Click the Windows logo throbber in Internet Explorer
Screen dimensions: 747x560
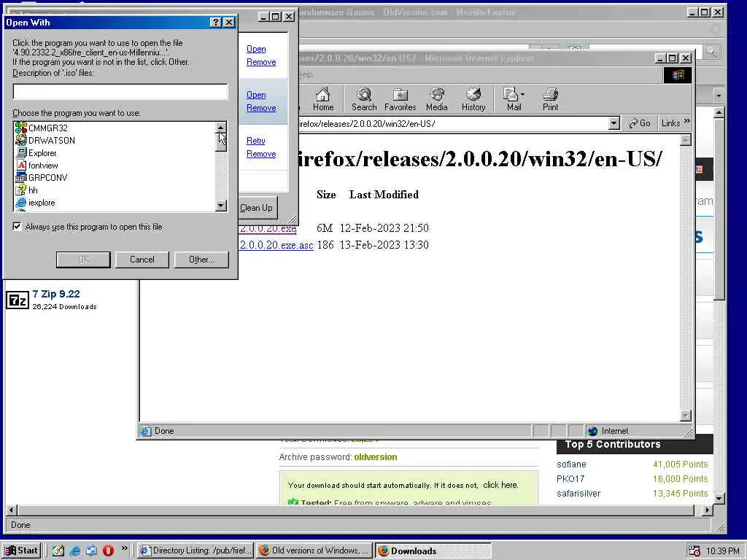tap(678, 75)
